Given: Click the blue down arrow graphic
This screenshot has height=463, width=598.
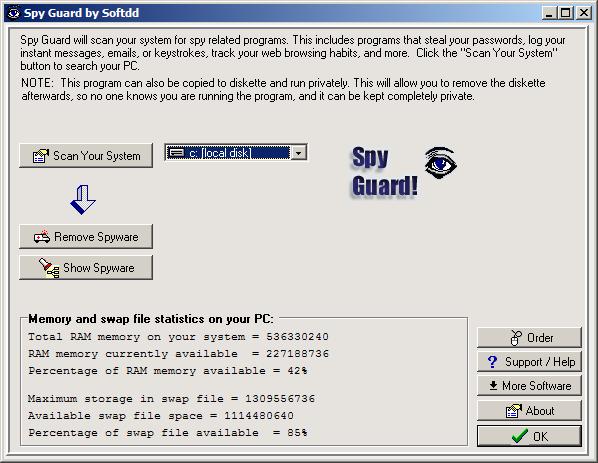Looking at the screenshot, I should [83, 199].
